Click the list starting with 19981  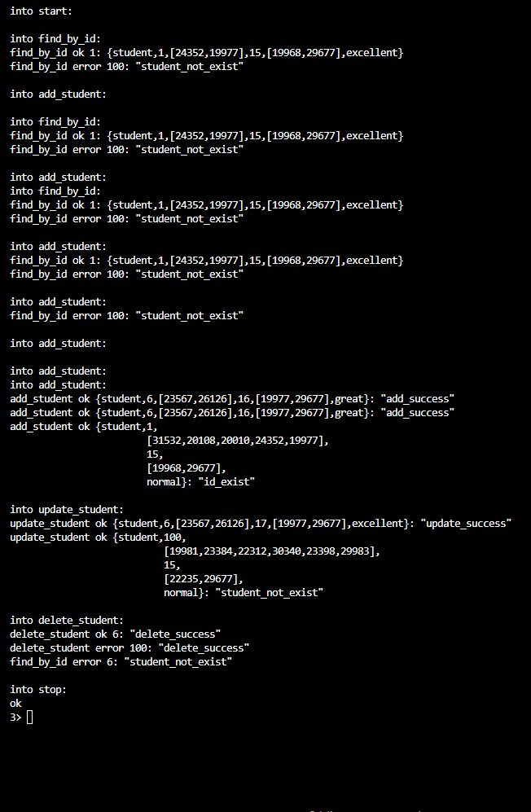tap(271, 551)
